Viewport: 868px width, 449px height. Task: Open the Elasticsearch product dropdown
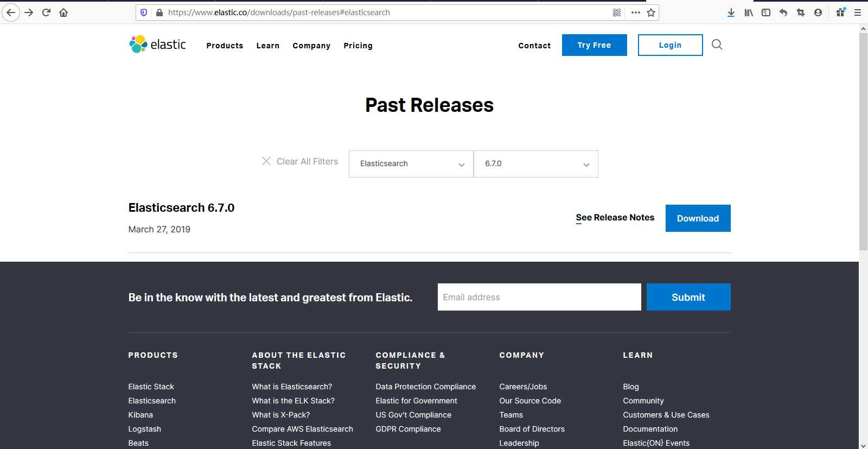coord(411,164)
